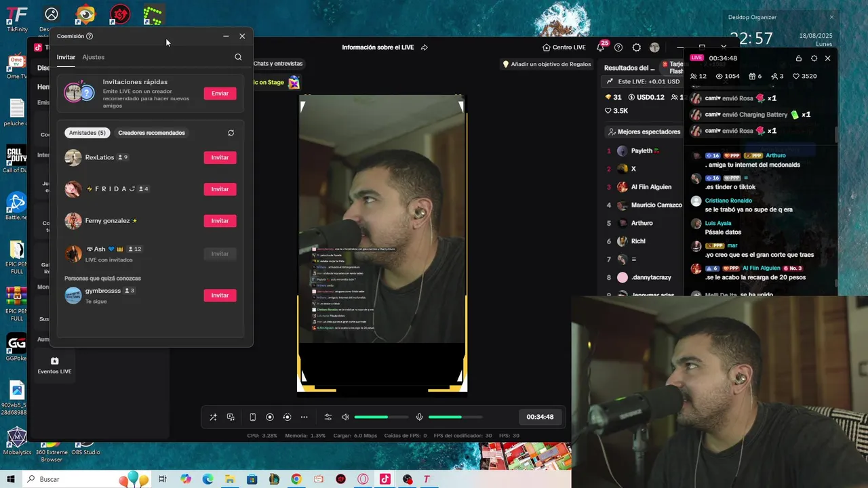
Task: Click the Music on Stage sticker icon
Action: point(294,83)
